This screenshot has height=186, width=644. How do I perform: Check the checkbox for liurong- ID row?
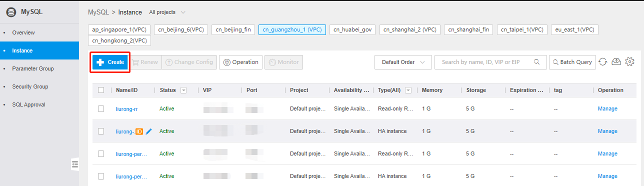coord(101,131)
